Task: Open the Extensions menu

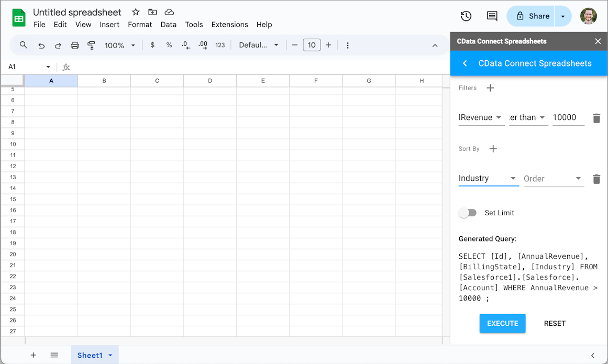Action: 229,25
